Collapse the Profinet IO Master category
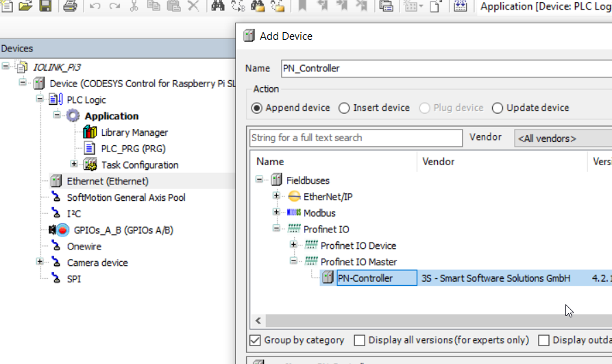This screenshot has height=364, width=612. point(293,260)
